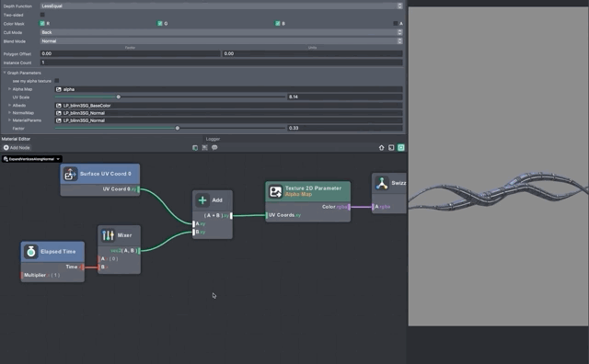This screenshot has height=364, width=589.
Task: Switch to the Material Editor tab
Action: [x=16, y=139]
